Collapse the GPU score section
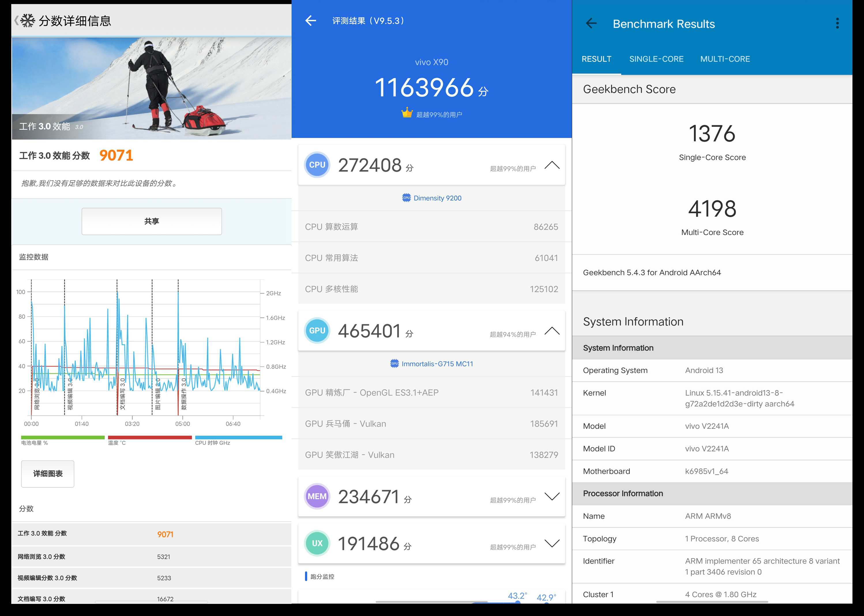Image resolution: width=864 pixels, height=616 pixels. pyautogui.click(x=552, y=331)
